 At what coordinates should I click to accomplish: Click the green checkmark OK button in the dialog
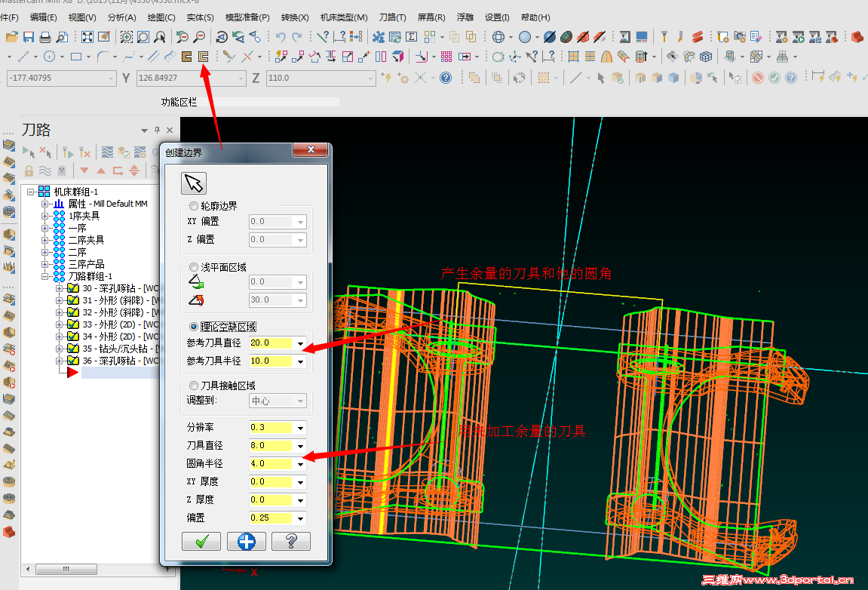click(201, 541)
